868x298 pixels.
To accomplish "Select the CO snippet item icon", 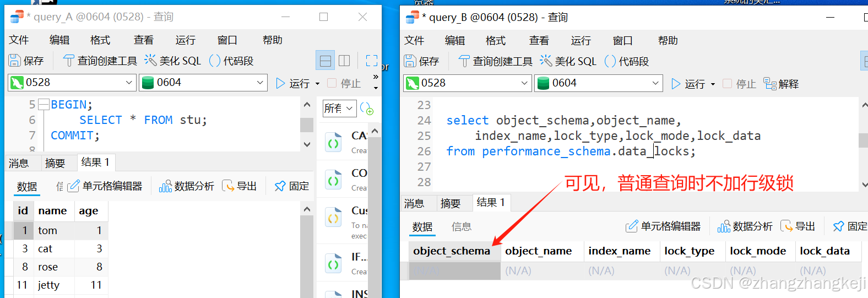I will tap(333, 180).
